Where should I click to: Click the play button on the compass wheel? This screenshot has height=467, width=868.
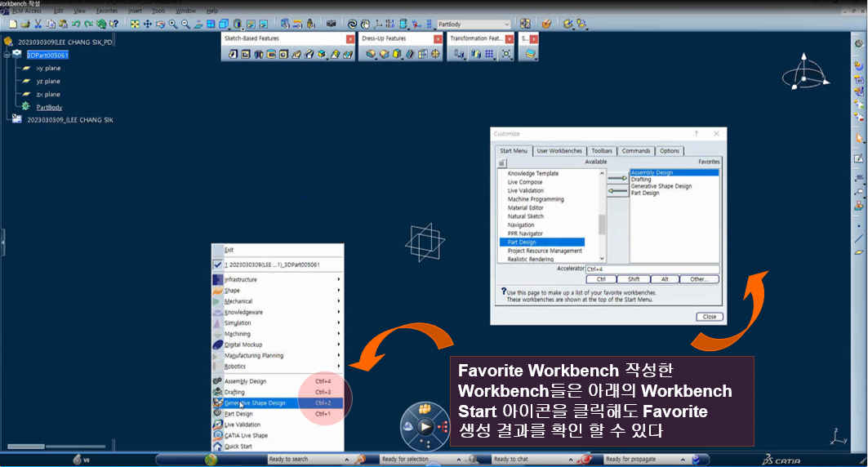(x=425, y=427)
